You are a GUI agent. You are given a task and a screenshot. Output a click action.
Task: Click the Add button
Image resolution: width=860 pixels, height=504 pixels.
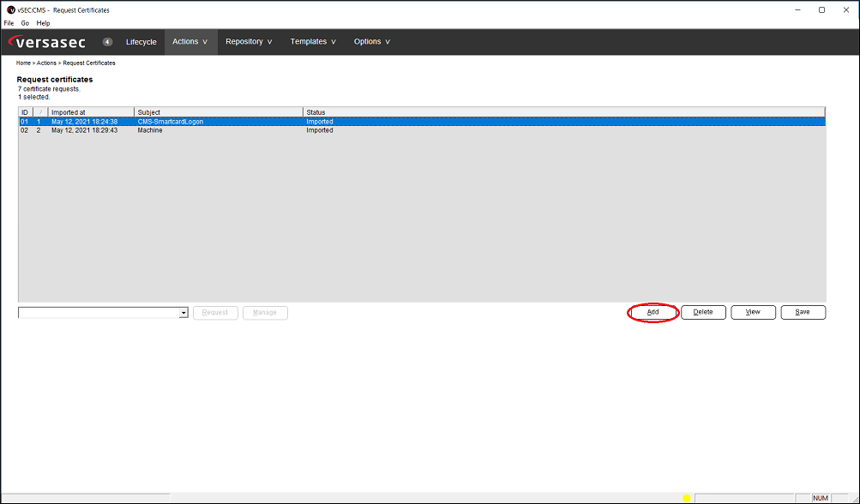pyautogui.click(x=653, y=312)
